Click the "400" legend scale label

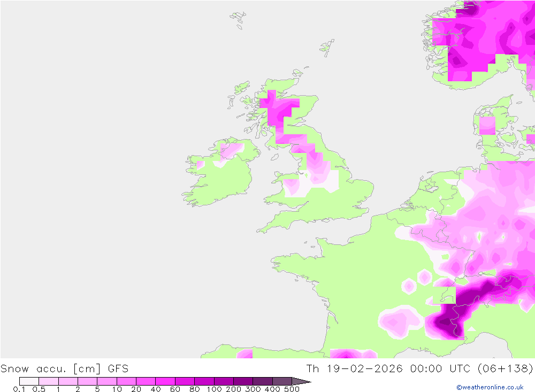point(273,389)
